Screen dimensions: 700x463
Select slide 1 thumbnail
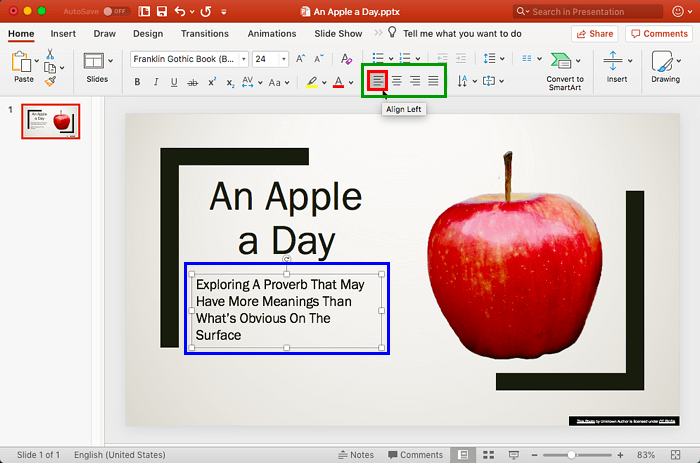pyautogui.click(x=51, y=121)
